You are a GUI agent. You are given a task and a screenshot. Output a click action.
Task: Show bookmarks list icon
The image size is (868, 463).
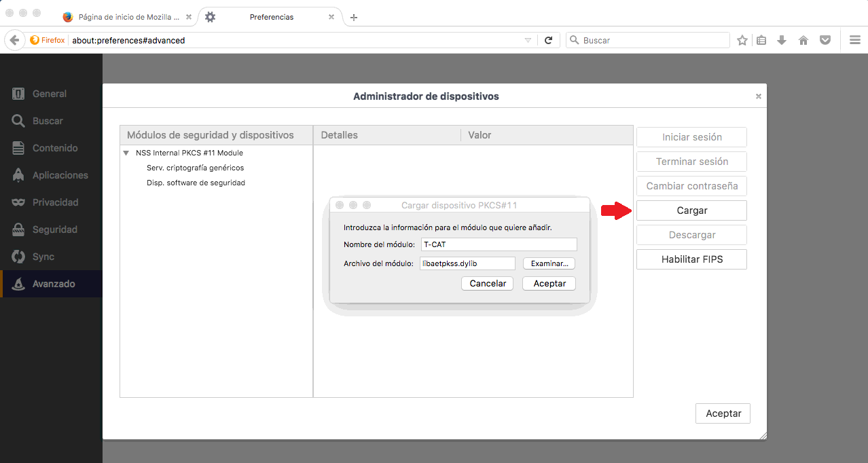tap(761, 40)
